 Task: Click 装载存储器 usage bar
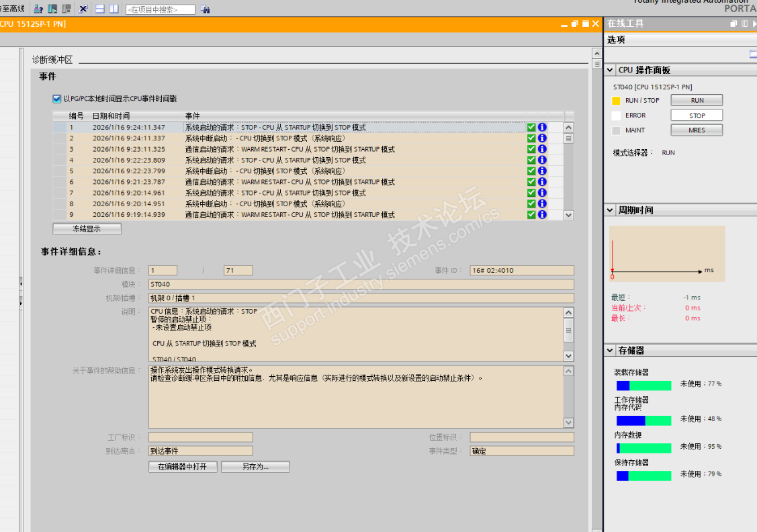(x=644, y=386)
